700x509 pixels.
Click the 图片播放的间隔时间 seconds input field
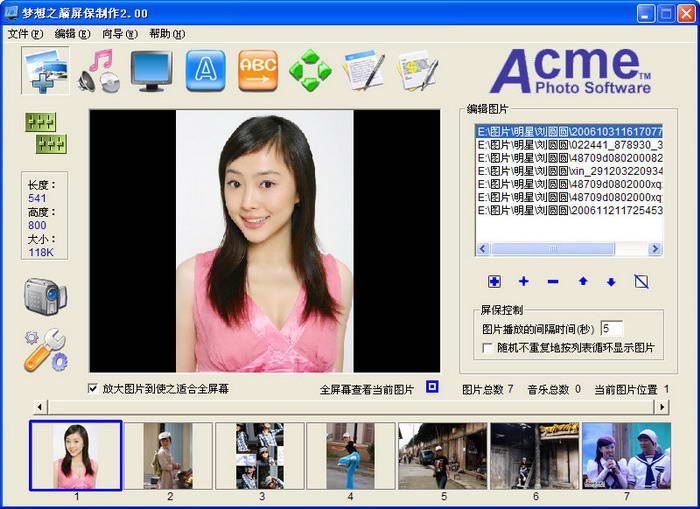(x=611, y=328)
